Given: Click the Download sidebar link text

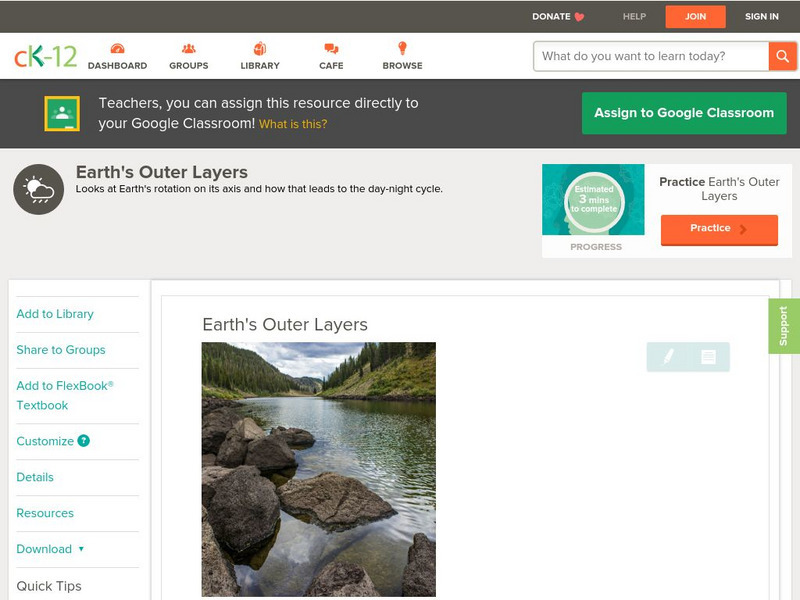Looking at the screenshot, I should click(x=44, y=549).
